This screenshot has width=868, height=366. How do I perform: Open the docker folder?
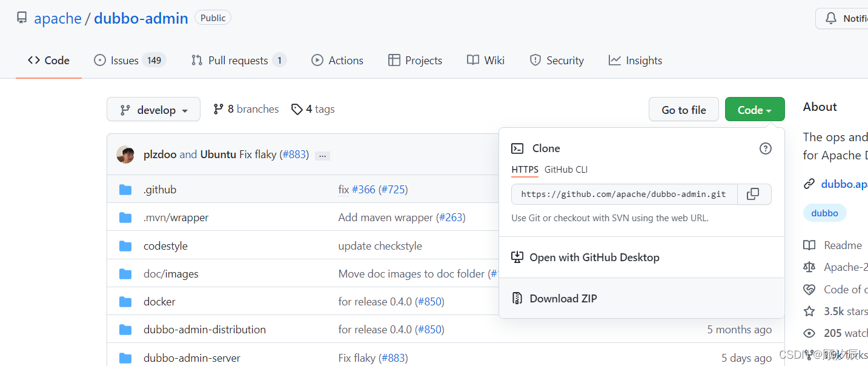159,302
